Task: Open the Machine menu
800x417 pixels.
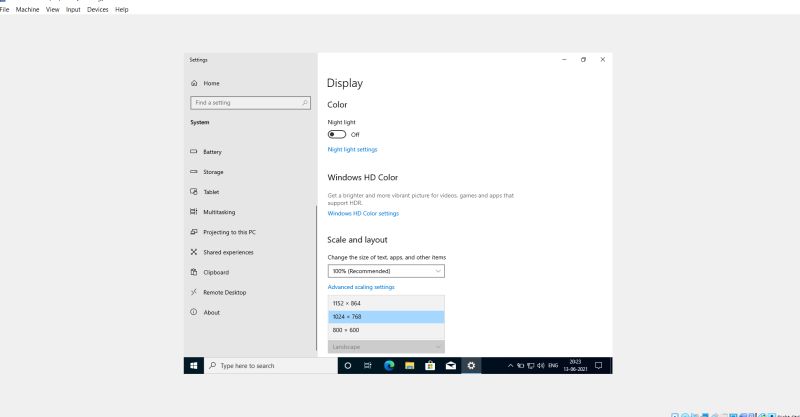Action: point(27,9)
